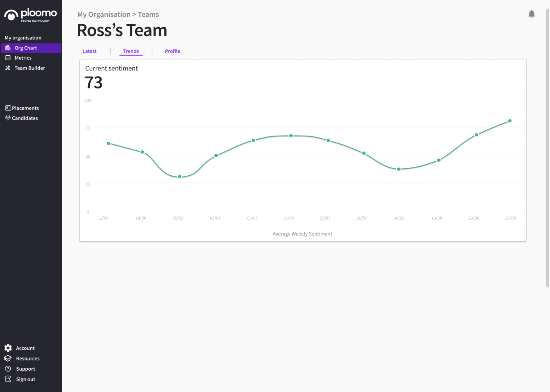Click the vertical page scrollbar
The width and height of the screenshot is (550, 392).
point(547,147)
